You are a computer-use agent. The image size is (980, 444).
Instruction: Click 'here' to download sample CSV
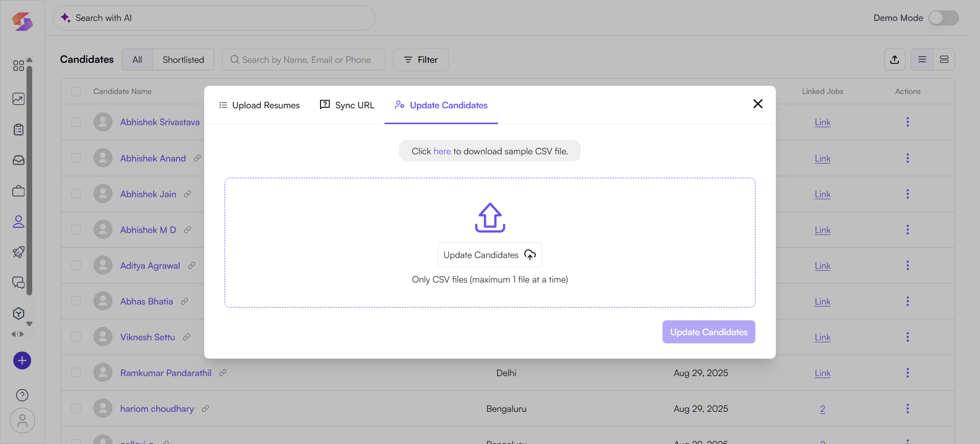coord(442,151)
